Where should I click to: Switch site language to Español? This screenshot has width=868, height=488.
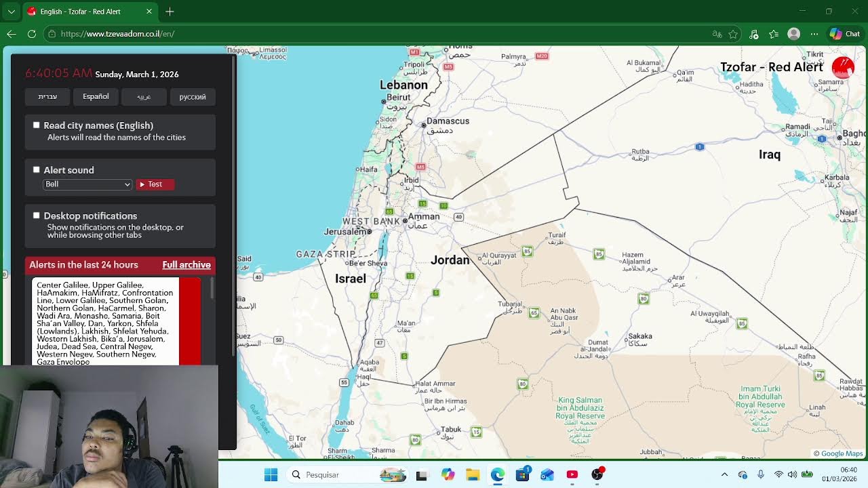(96, 97)
